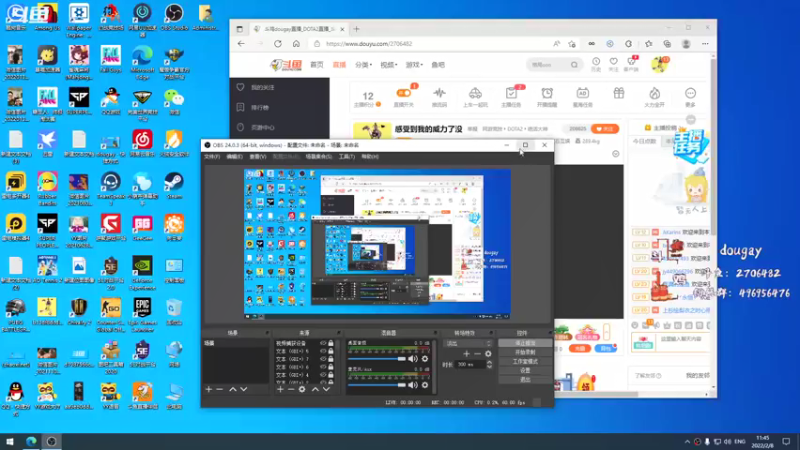The height and width of the screenshot is (450, 800).
Task: Adjust the transition duration stepper arrows
Action: (489, 364)
